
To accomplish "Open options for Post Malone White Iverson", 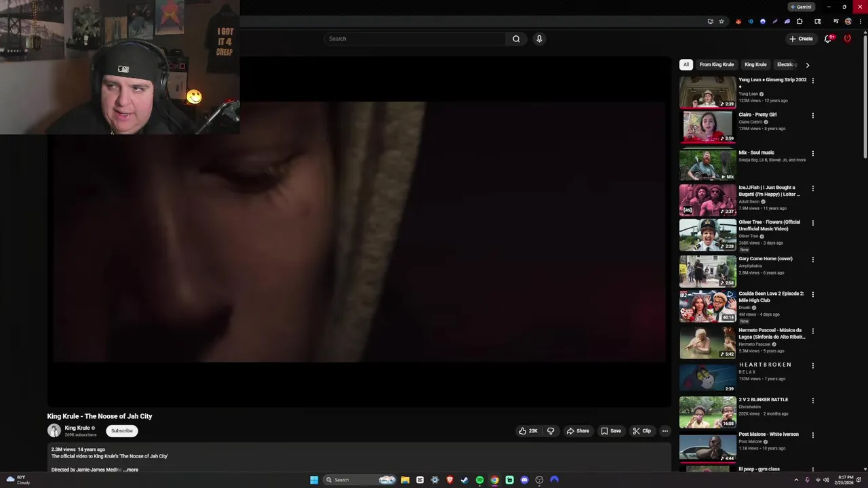I will (x=812, y=435).
